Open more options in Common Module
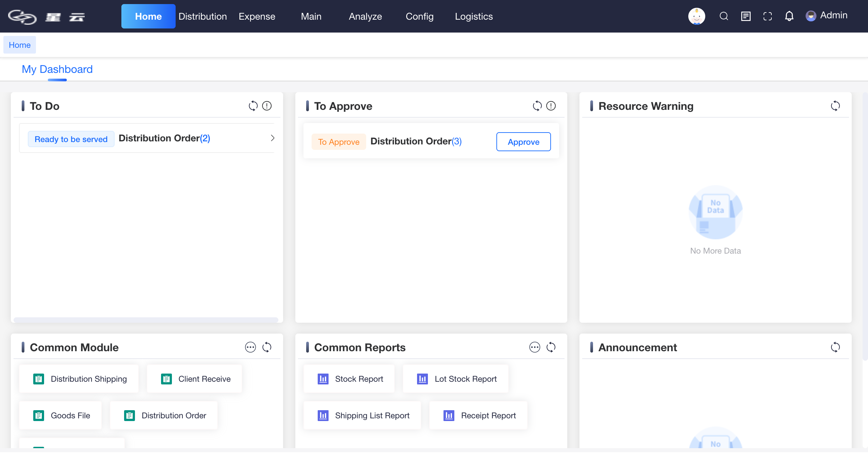 pos(250,347)
